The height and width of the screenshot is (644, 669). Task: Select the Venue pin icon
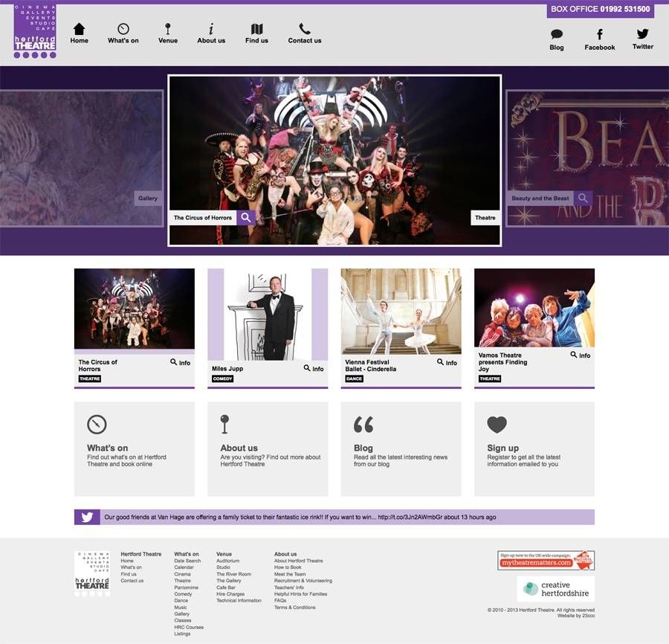point(168,28)
